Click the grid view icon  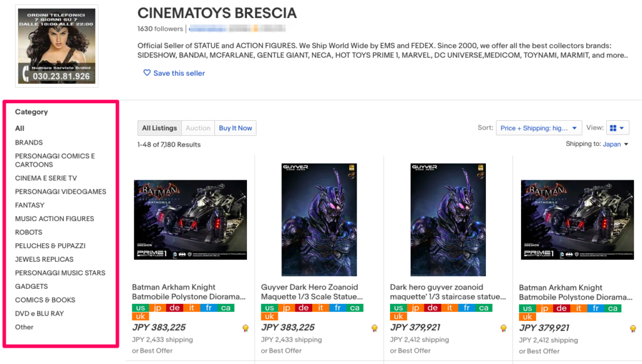click(x=613, y=128)
